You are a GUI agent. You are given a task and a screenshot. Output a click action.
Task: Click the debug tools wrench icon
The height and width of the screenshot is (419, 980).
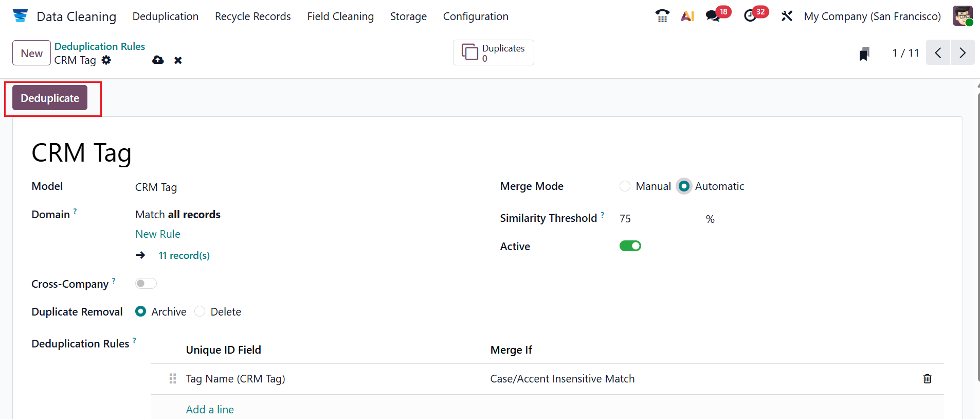click(787, 16)
